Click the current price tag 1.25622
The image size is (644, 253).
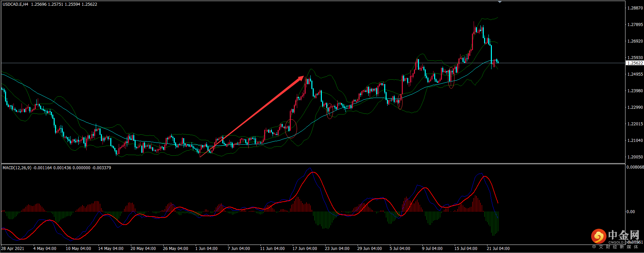click(x=635, y=63)
